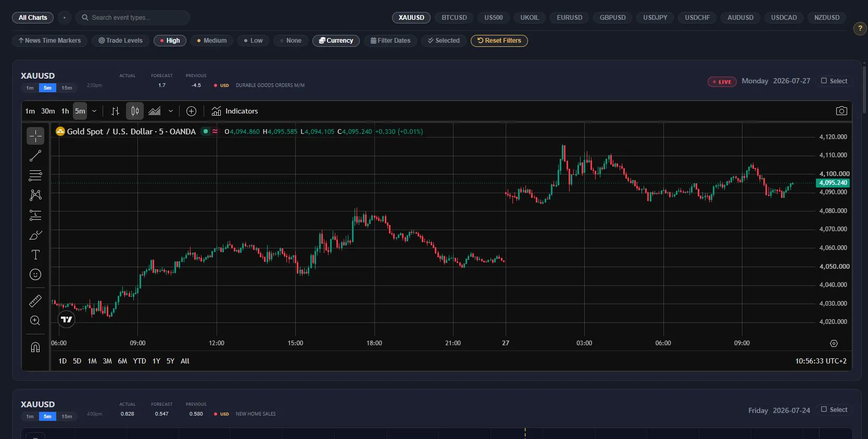This screenshot has width=868, height=439.
Task: Open the compare or add symbol button
Action: [191, 111]
